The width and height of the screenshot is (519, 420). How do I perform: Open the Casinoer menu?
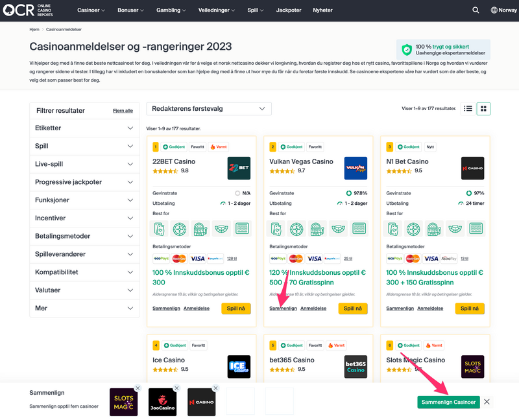pyautogui.click(x=91, y=10)
